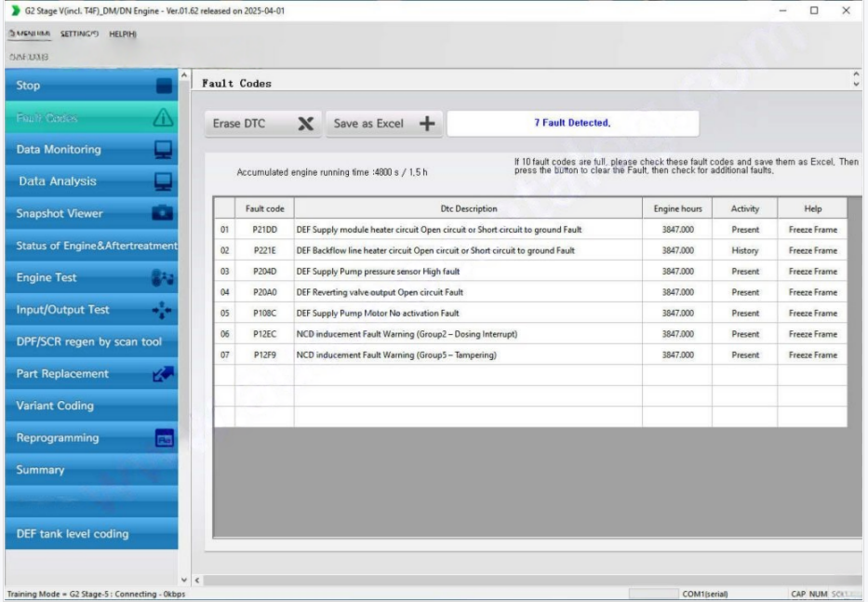
Task: Open Freeze Frame for fault P21DD
Action: coord(812,230)
